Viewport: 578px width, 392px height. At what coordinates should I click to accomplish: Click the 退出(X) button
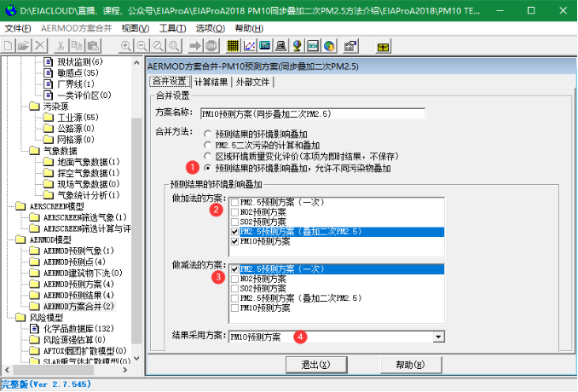pos(316,365)
